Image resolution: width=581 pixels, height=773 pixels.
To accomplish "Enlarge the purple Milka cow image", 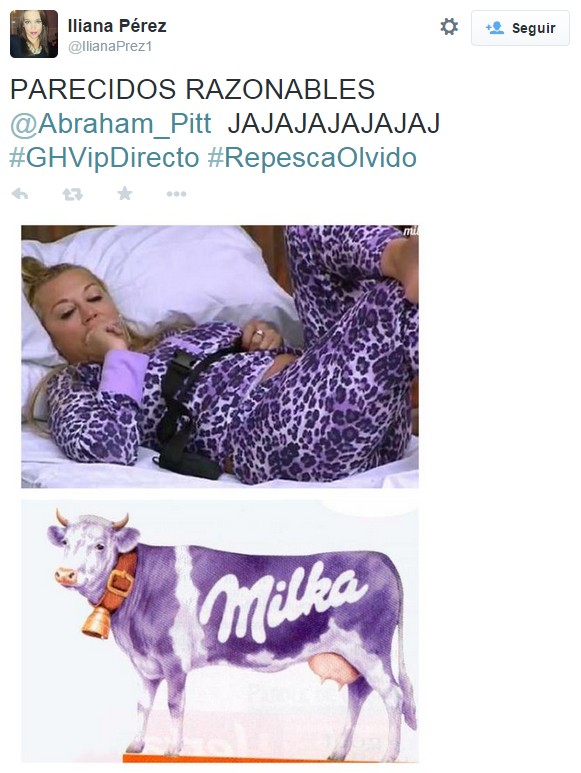I will (220, 631).
